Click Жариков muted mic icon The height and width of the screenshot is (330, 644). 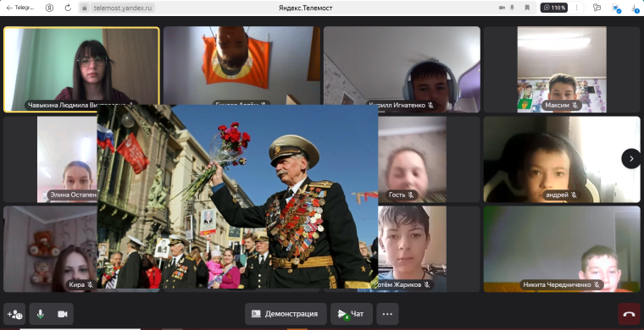point(427,285)
